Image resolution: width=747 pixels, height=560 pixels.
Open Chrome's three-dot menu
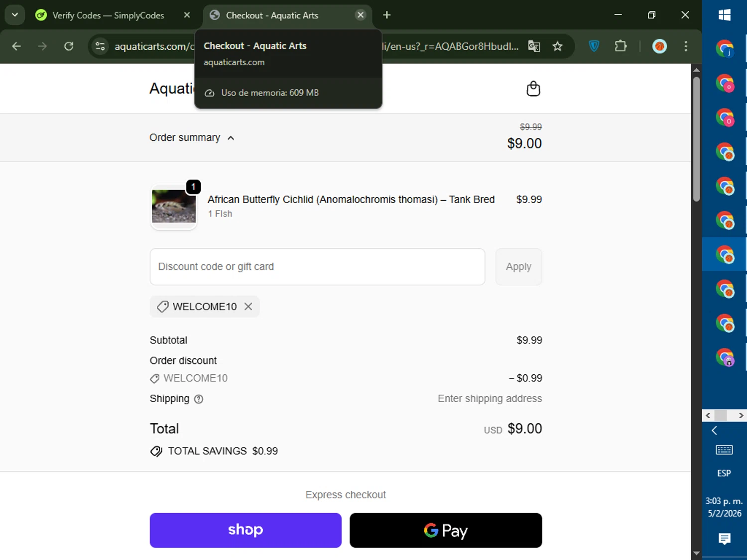click(x=686, y=46)
